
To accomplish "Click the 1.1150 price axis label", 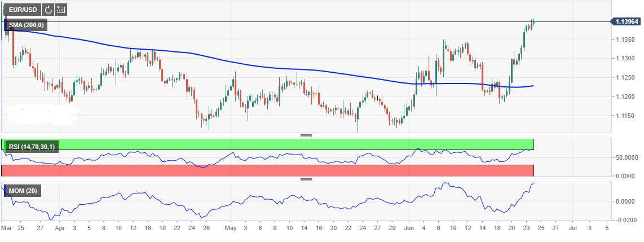I will click(x=625, y=116).
